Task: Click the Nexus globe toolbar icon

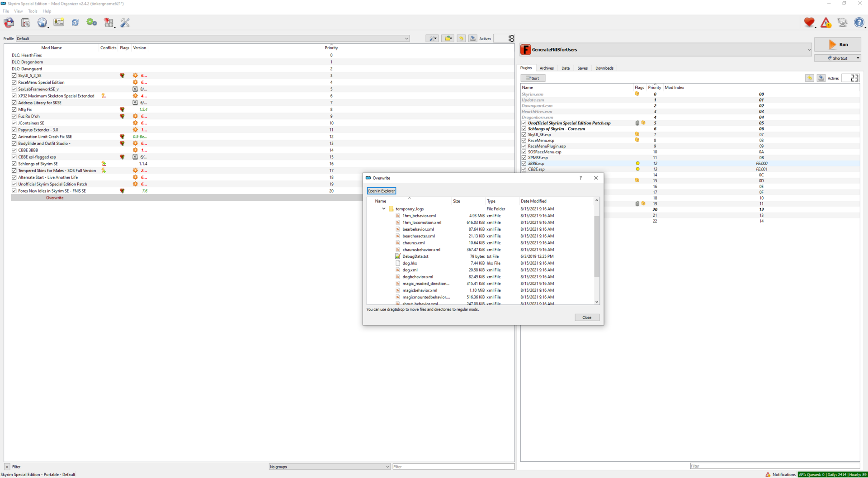Action: point(42,22)
